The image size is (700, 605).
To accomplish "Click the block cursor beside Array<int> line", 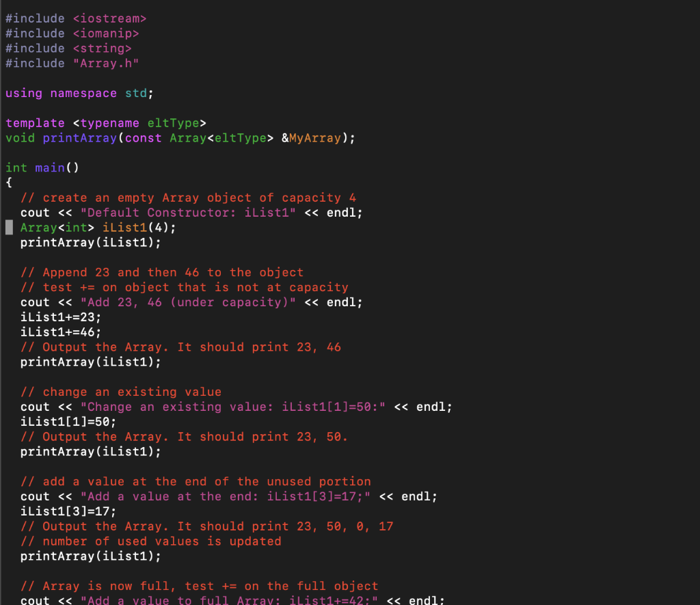I will coord(9,228).
